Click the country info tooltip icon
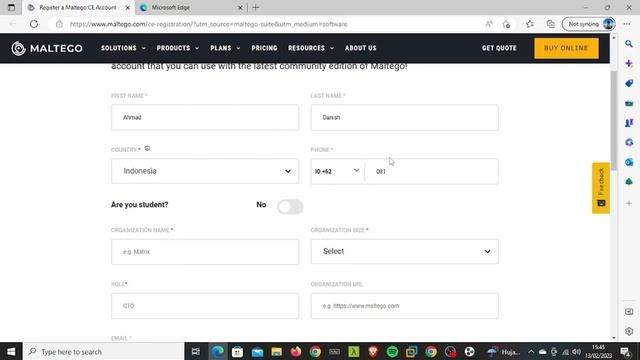The width and height of the screenshot is (640, 360). [147, 149]
